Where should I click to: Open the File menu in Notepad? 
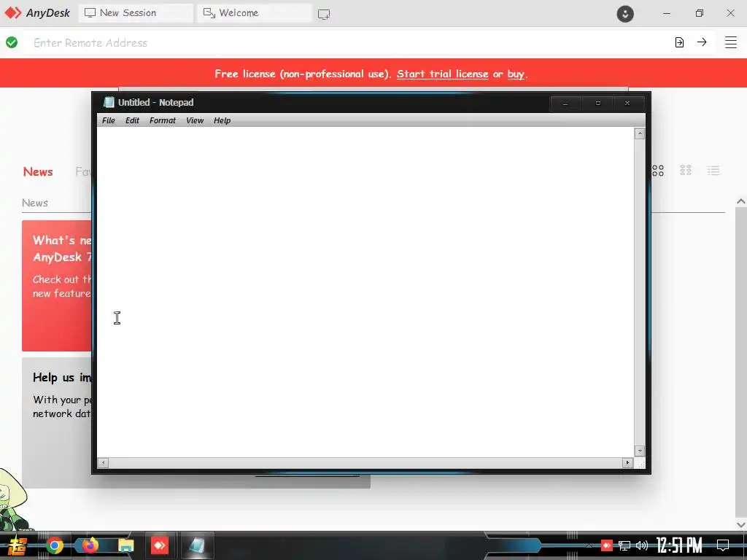pos(108,120)
